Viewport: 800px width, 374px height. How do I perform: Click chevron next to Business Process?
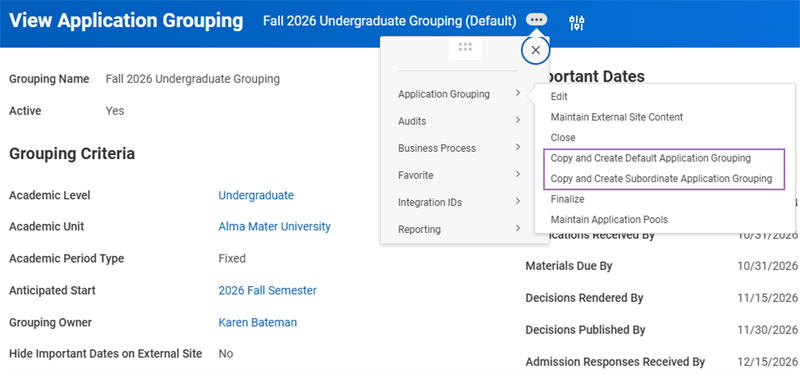pyautogui.click(x=518, y=147)
